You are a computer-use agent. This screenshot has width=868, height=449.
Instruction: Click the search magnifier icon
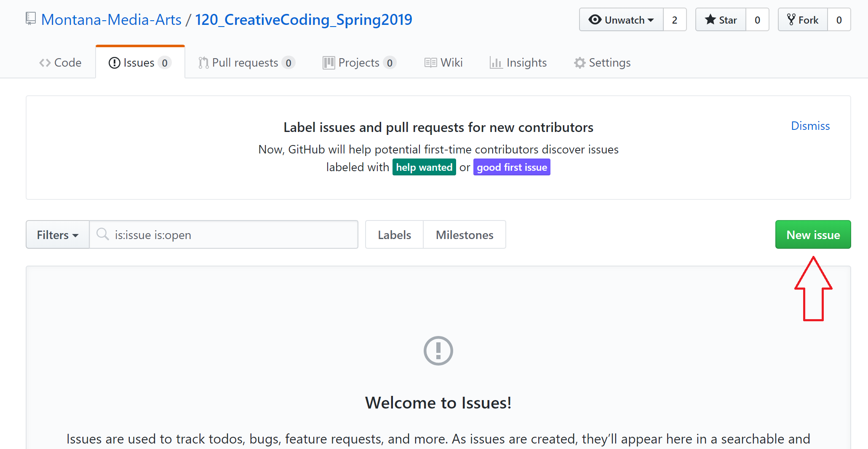[x=102, y=234]
